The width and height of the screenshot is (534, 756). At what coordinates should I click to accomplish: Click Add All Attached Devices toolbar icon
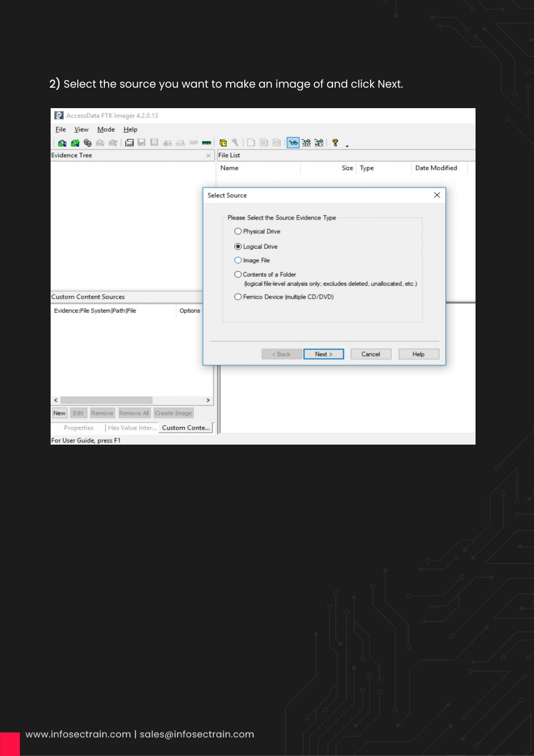coord(75,143)
